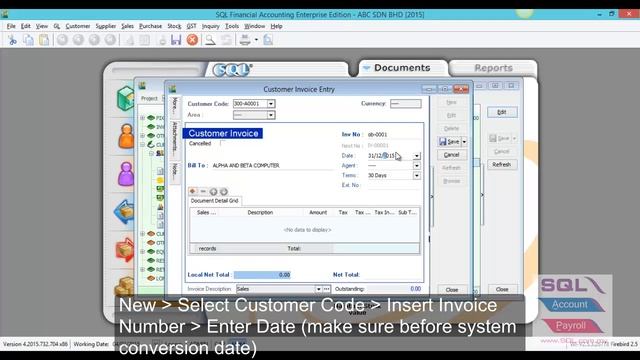
Task: Open the GST menu
Action: pyautogui.click(x=191, y=26)
